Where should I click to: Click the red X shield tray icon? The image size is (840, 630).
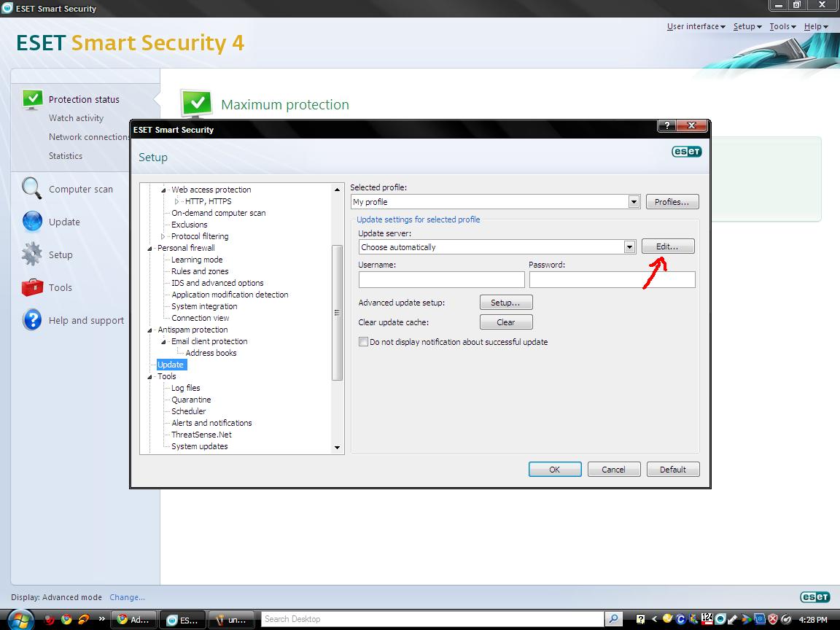coord(773,620)
